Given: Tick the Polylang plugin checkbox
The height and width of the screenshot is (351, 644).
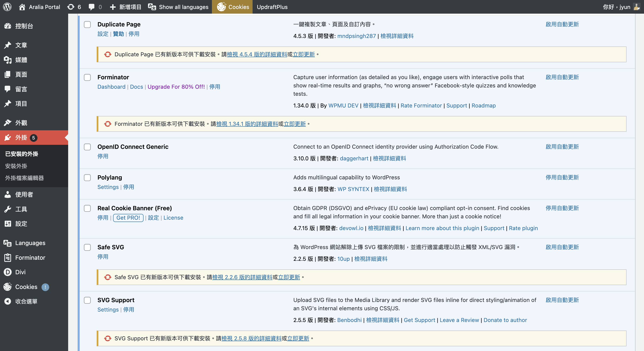Looking at the screenshot, I should point(87,178).
